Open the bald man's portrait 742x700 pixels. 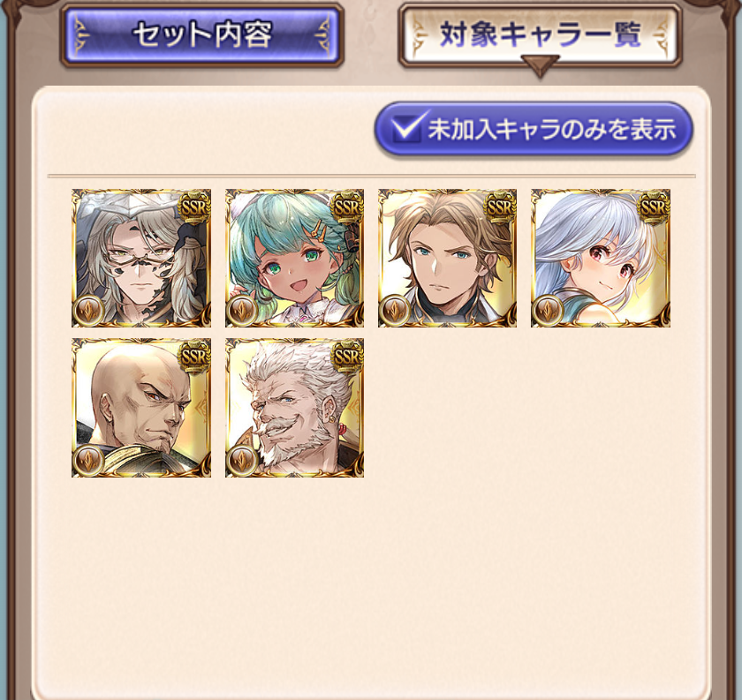[x=141, y=408]
